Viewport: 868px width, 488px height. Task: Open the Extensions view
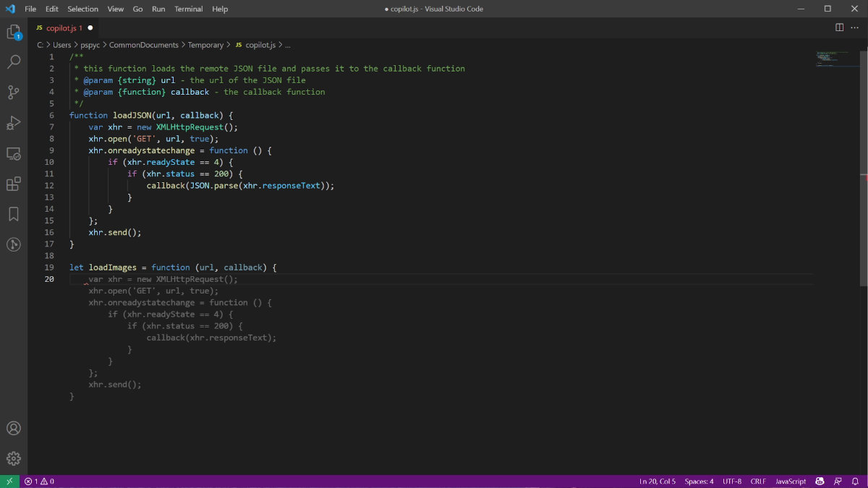[x=13, y=184]
